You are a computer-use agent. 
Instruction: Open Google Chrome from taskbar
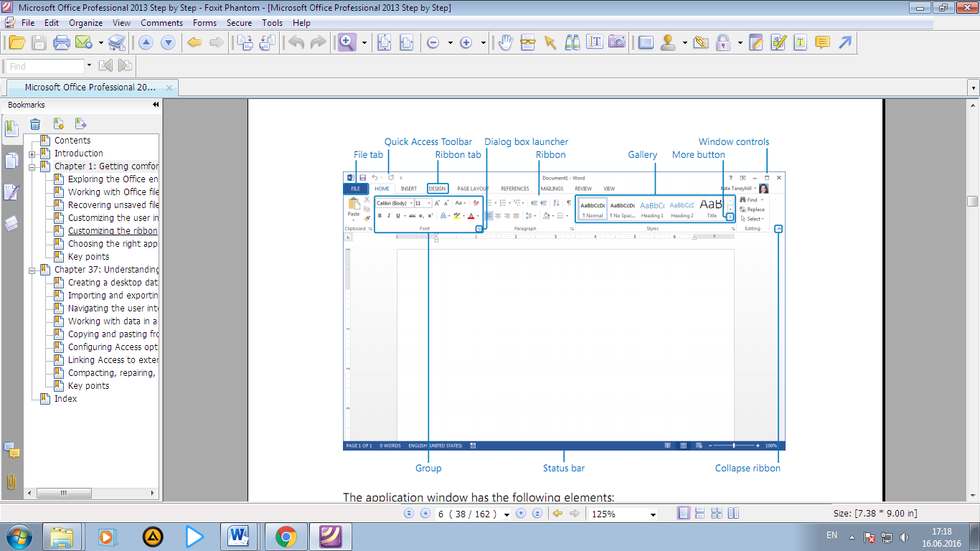[x=286, y=536]
